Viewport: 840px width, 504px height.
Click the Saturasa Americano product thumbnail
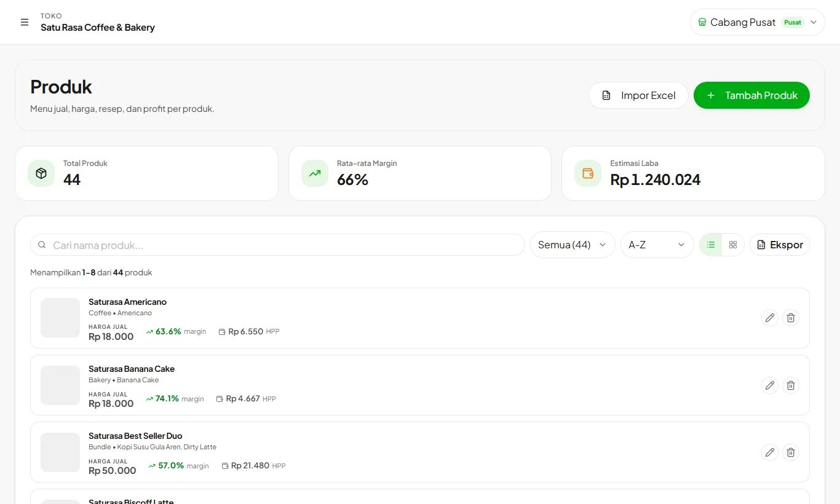click(x=60, y=318)
